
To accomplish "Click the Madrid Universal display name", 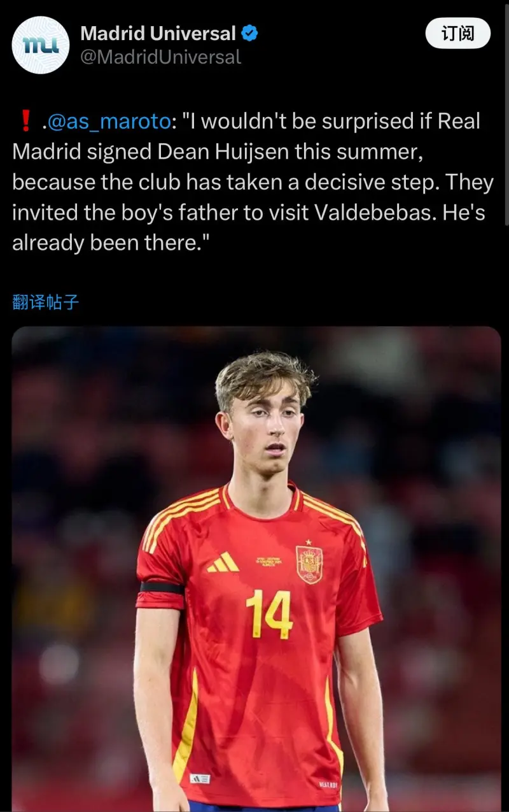I will click(158, 33).
